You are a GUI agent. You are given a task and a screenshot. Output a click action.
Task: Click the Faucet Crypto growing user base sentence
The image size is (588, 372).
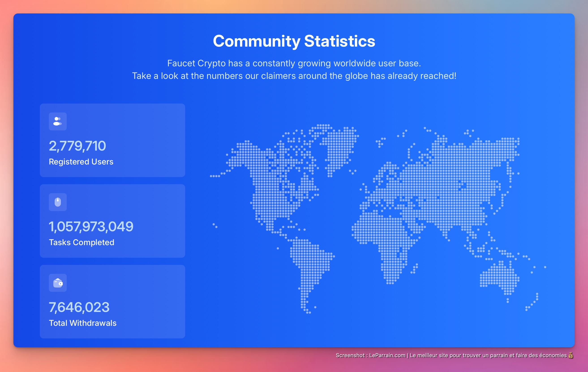click(294, 63)
